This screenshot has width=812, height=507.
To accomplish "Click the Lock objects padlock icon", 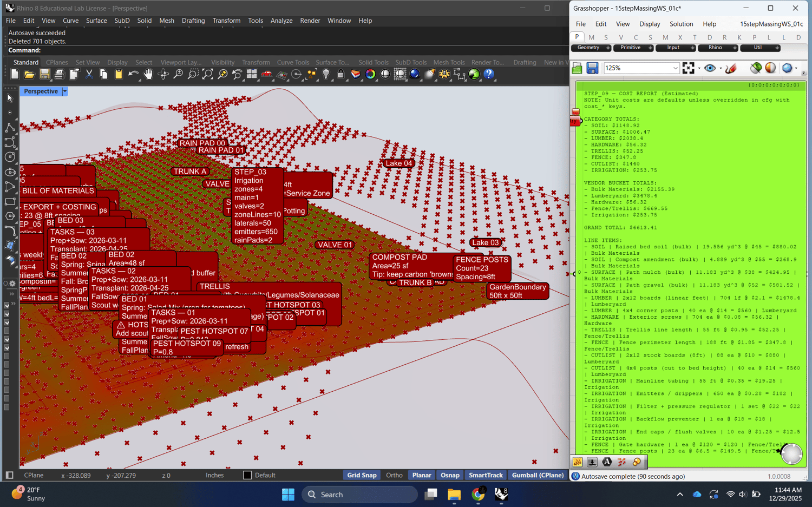I will click(340, 75).
